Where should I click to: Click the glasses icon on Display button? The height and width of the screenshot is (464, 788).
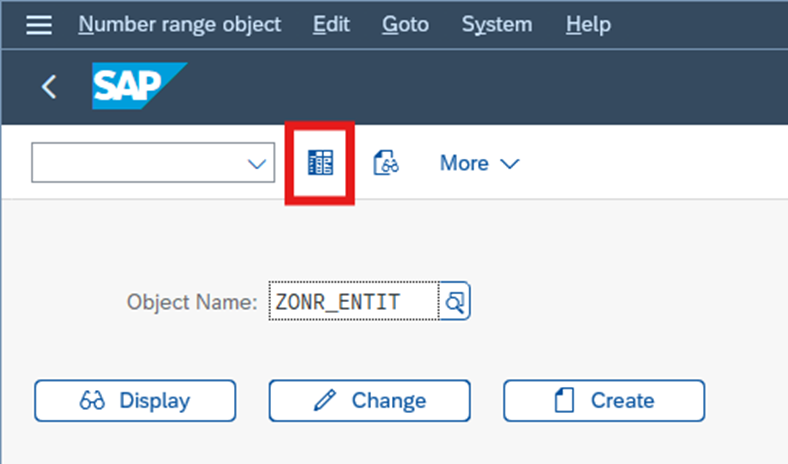92,401
